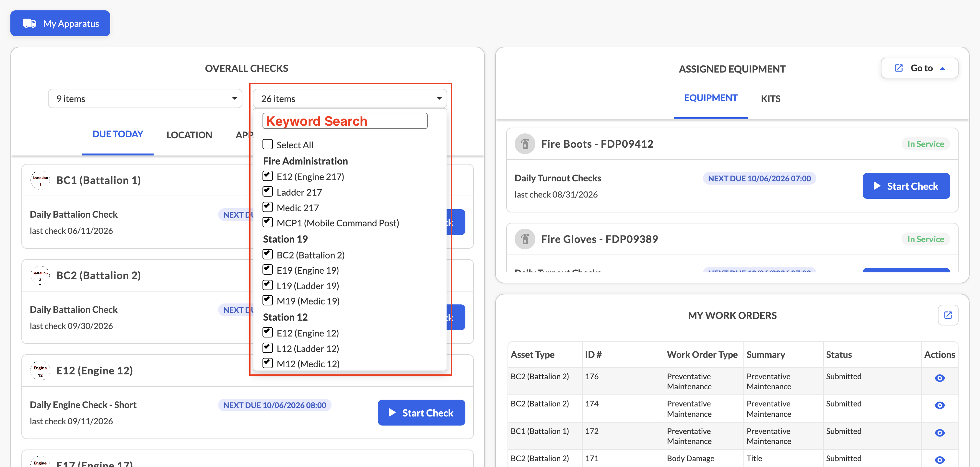980x467 pixels.
Task: Uncheck M19 (Medic 19) checkbox
Action: tap(268, 301)
